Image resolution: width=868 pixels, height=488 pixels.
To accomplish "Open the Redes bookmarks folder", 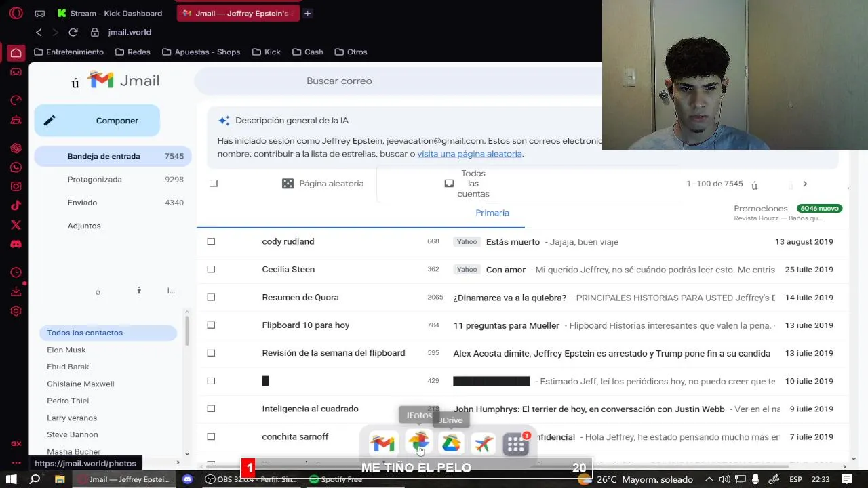I will point(133,52).
